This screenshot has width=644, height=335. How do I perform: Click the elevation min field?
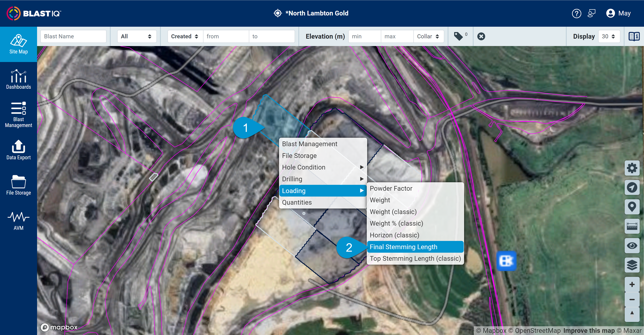pyautogui.click(x=364, y=36)
